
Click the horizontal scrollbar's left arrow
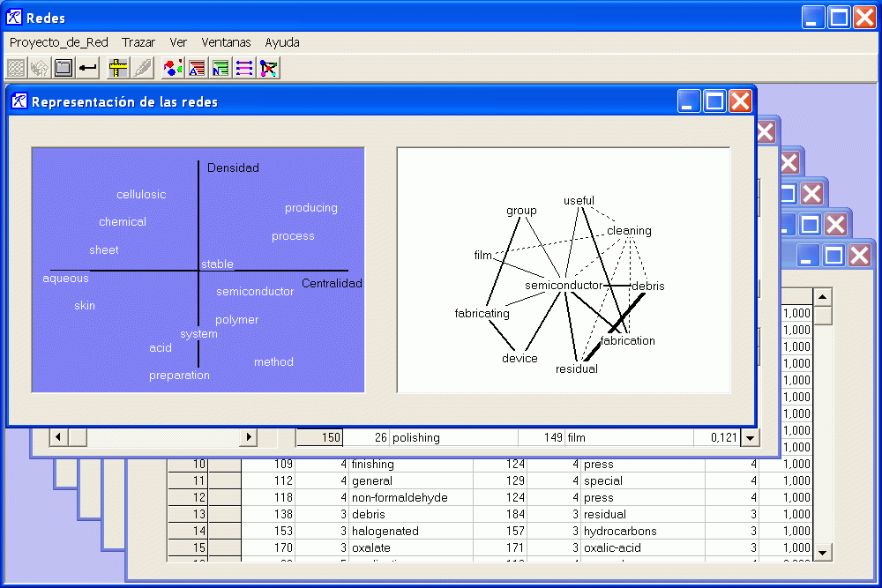[59, 437]
